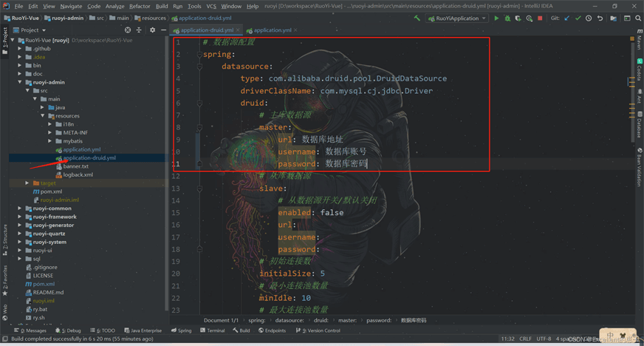Open Project Structure icon in toolbar
Image resolution: width=644 pixels, height=346 pixels.
613,18
